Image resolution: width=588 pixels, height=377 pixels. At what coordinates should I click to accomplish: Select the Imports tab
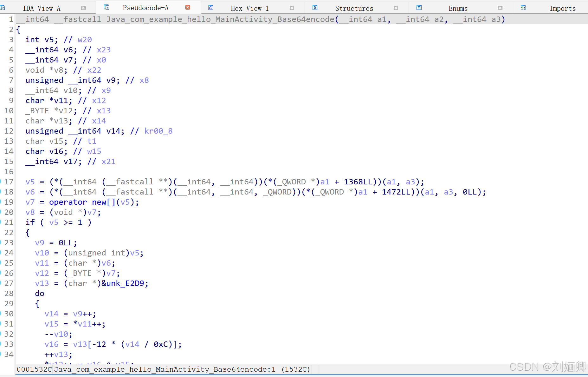563,8
